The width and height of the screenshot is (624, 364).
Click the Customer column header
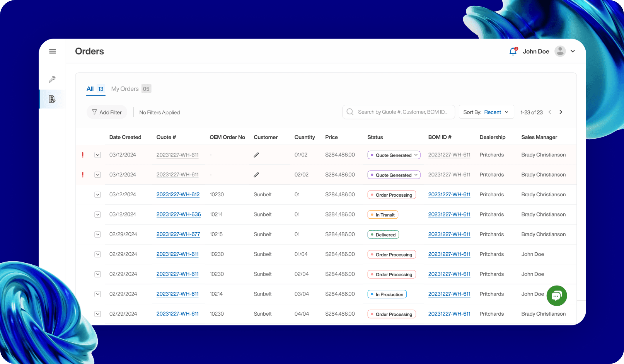pos(266,137)
